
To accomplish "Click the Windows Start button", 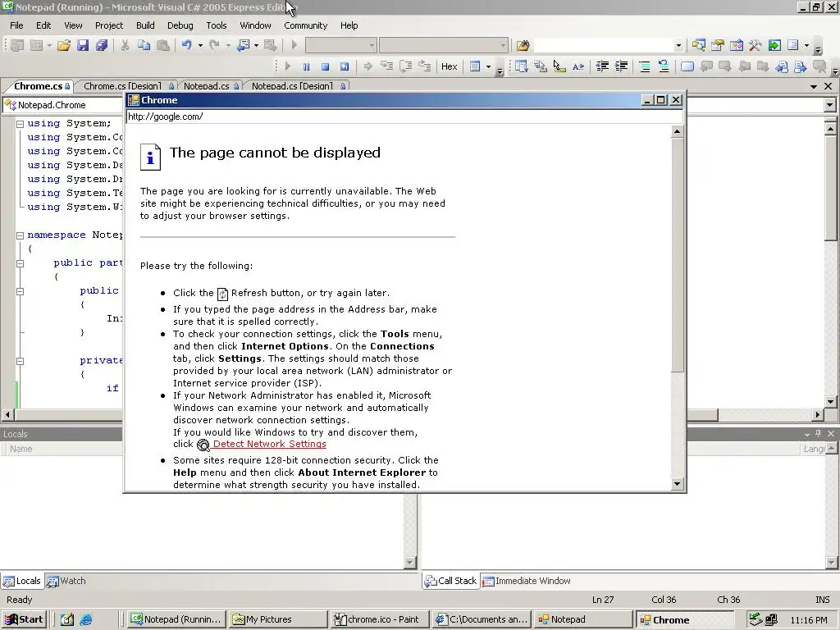I will coord(24,619).
